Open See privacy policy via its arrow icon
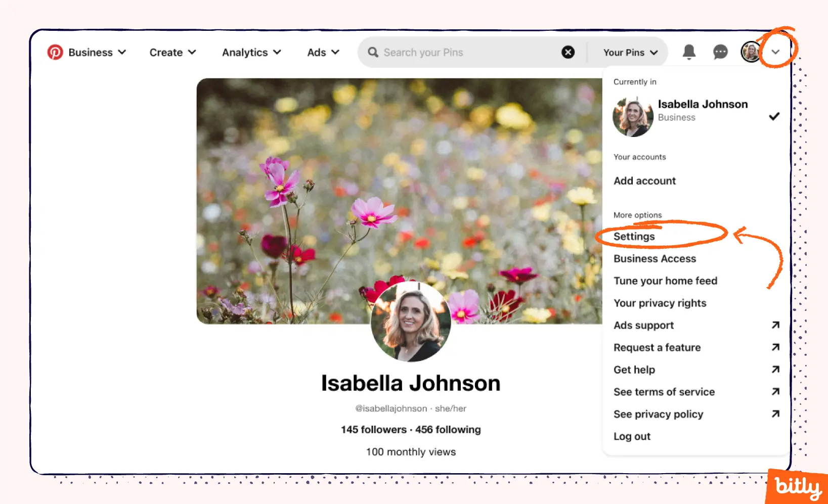Screen dimensions: 828x504 click(775, 414)
